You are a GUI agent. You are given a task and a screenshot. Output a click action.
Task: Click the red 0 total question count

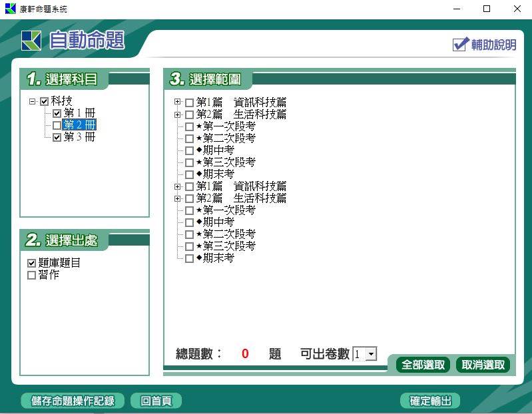coord(245,354)
